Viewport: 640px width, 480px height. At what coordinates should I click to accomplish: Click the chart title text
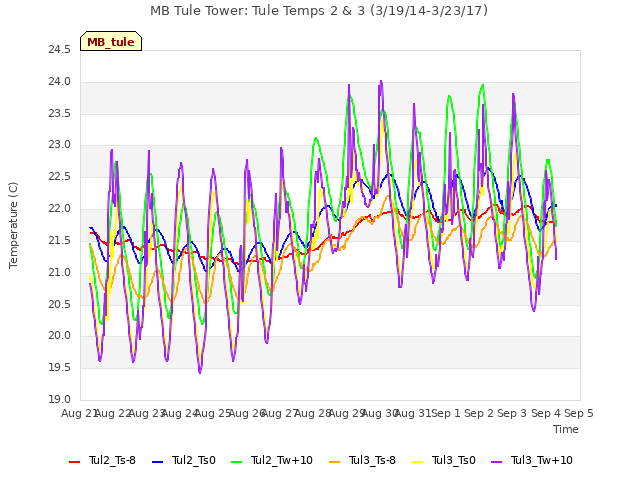click(x=319, y=11)
